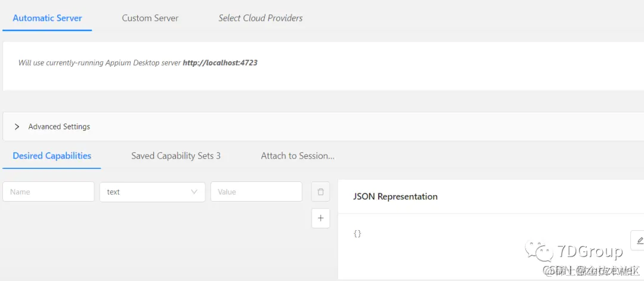Edit raw JSON with pencil icon

(x=639, y=240)
